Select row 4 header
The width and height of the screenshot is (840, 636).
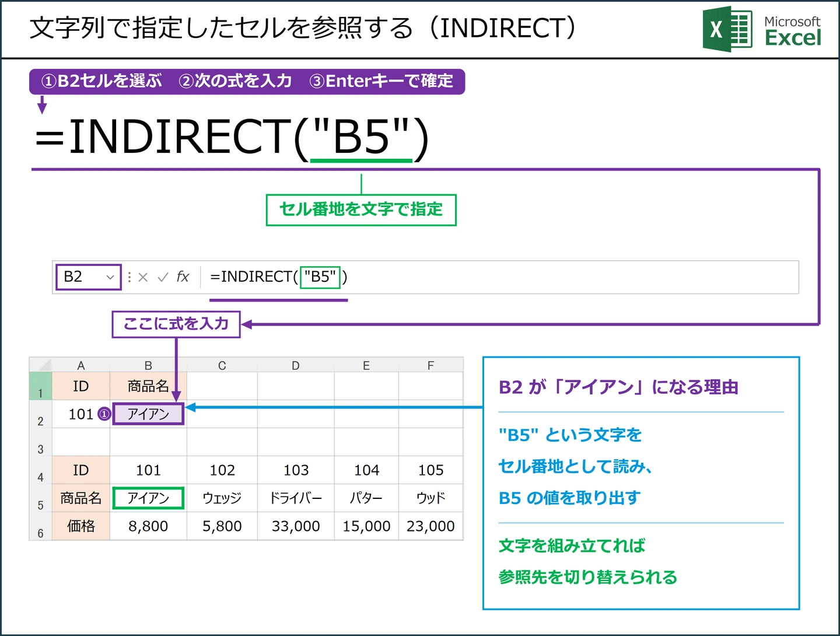(41, 470)
